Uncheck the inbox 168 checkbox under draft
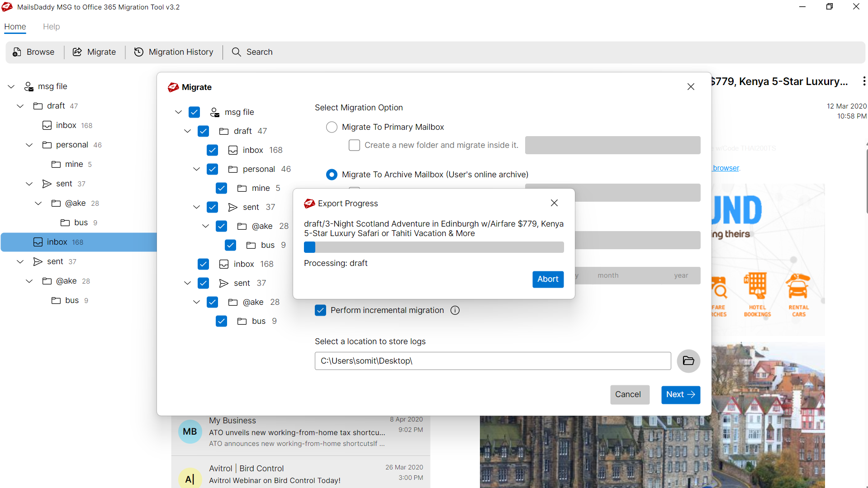Viewport: 868px width, 488px height. click(212, 150)
